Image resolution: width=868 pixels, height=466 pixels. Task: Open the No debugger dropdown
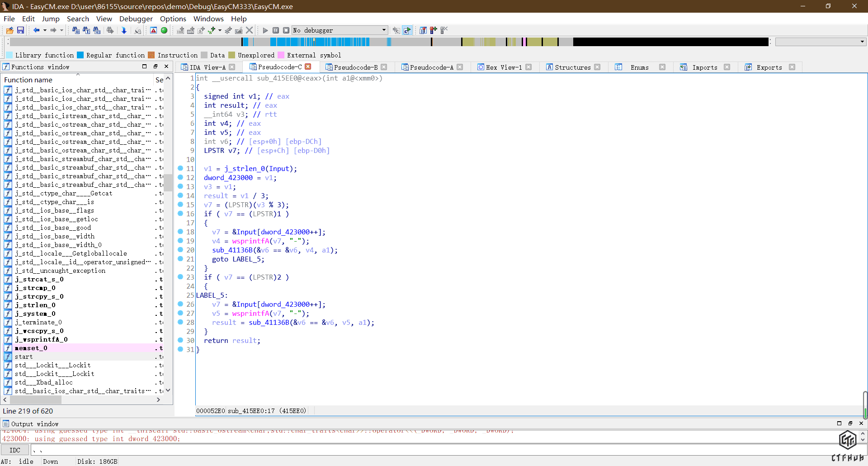[384, 30]
